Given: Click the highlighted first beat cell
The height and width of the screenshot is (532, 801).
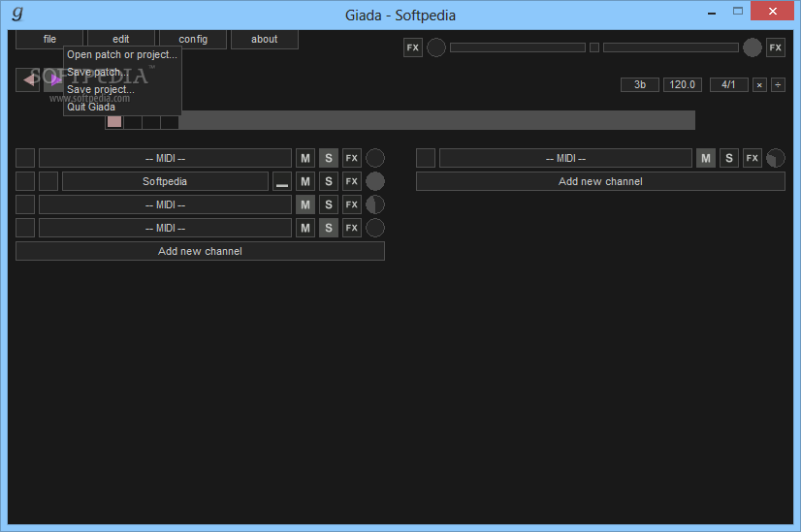Looking at the screenshot, I should tap(114, 121).
